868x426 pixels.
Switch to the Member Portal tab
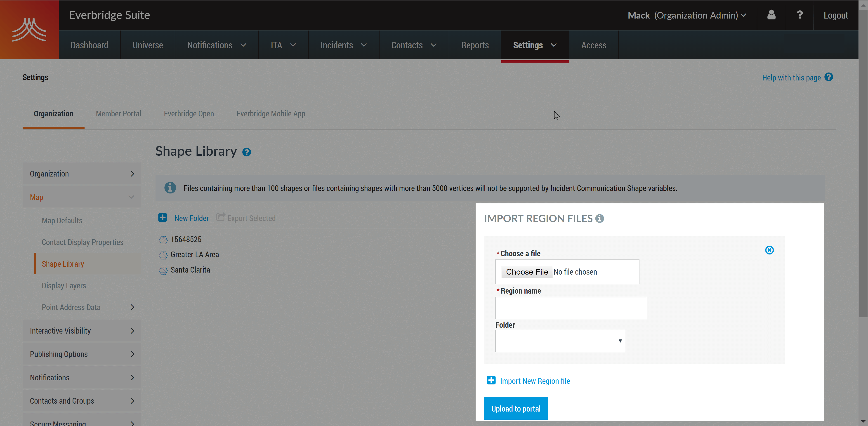118,114
